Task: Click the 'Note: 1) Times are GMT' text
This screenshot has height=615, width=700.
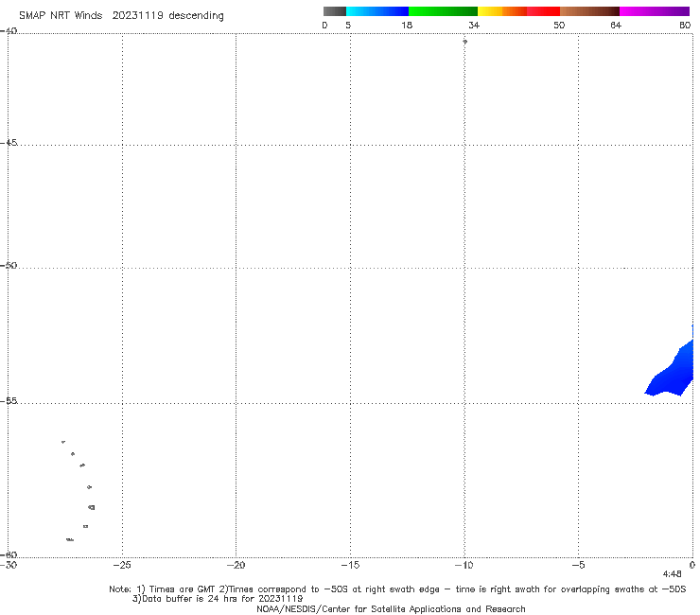Action: [x=163, y=589]
